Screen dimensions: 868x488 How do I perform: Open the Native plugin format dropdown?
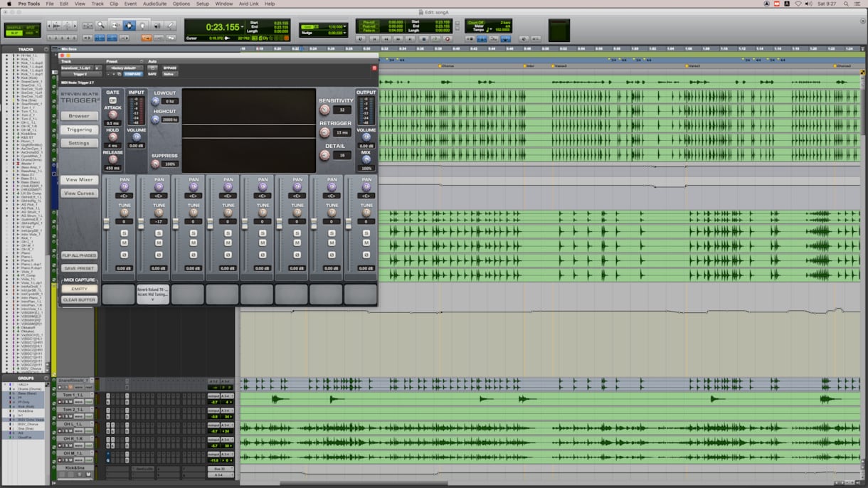click(x=169, y=74)
